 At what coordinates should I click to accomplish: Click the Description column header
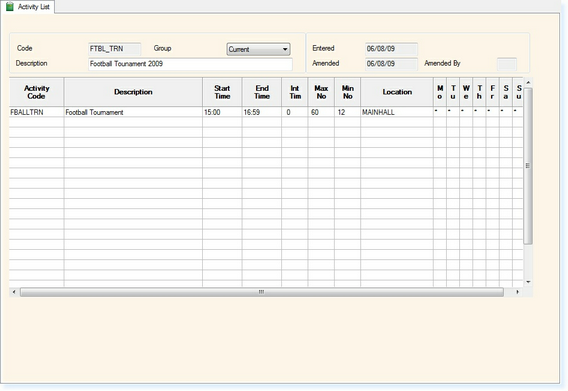click(x=133, y=92)
